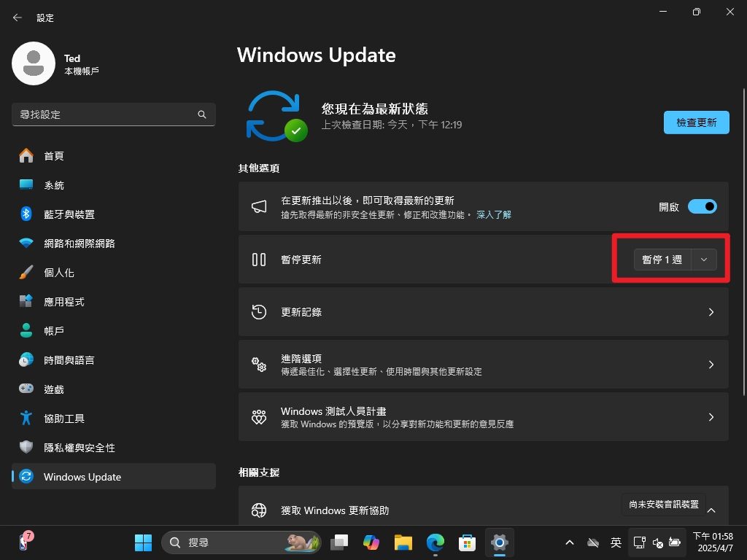Select 藍牙與裝置 in the sidebar
747x560 pixels.
coord(69,214)
